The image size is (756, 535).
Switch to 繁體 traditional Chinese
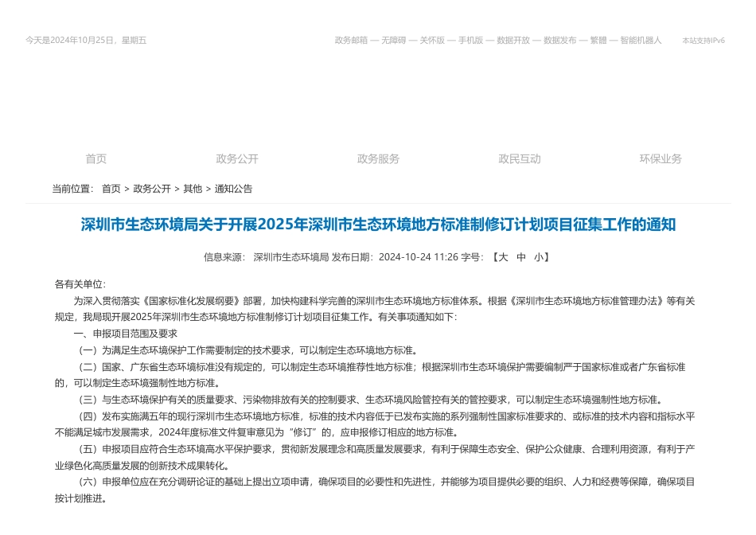point(598,41)
